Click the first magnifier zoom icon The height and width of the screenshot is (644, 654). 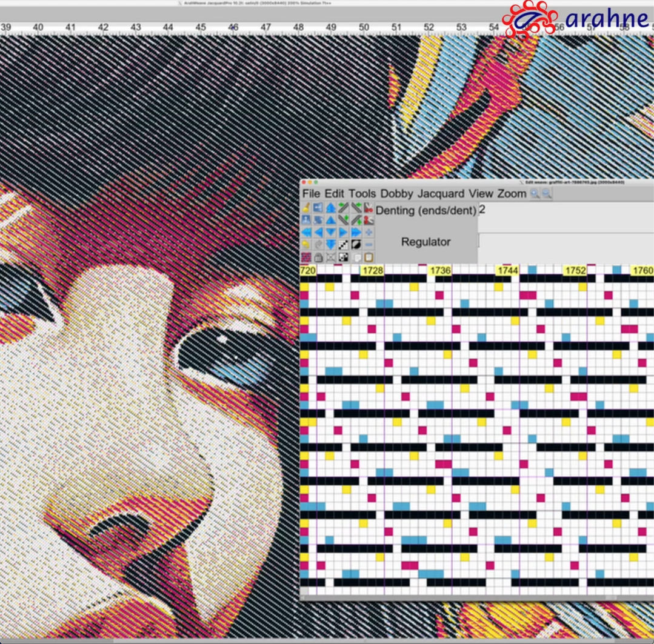[535, 193]
